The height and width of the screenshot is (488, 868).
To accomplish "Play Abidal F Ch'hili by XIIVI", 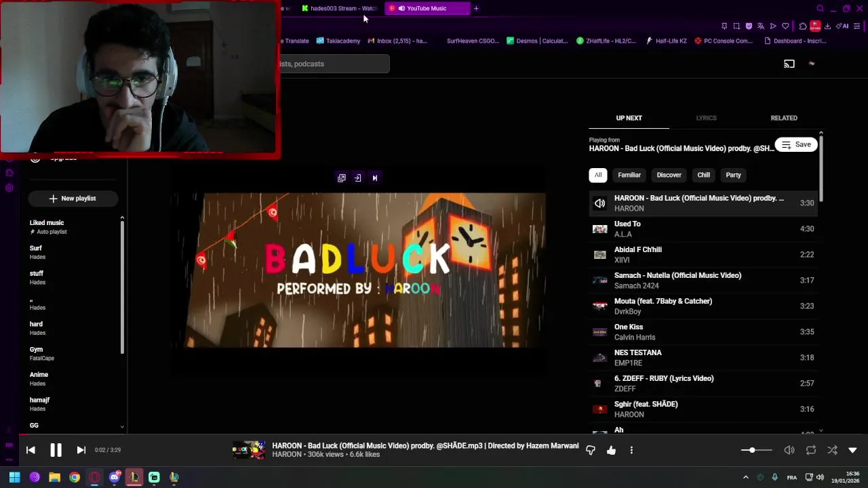I will (x=703, y=255).
